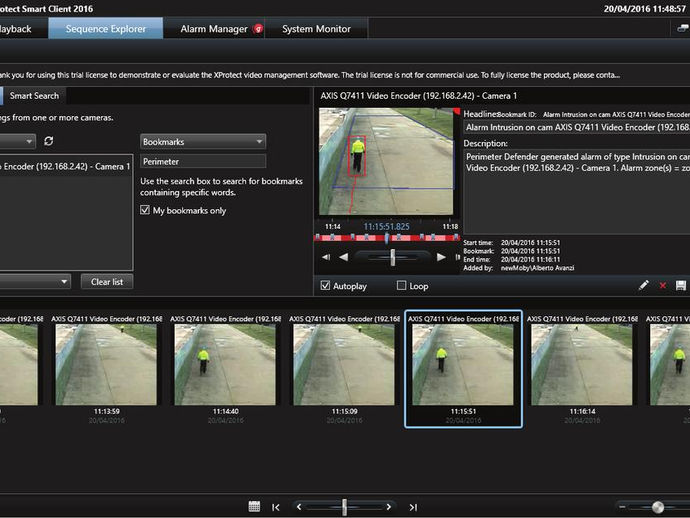Viewport: 690px width, 518px height.
Task: Click the camera preview video image
Action: tap(386, 161)
